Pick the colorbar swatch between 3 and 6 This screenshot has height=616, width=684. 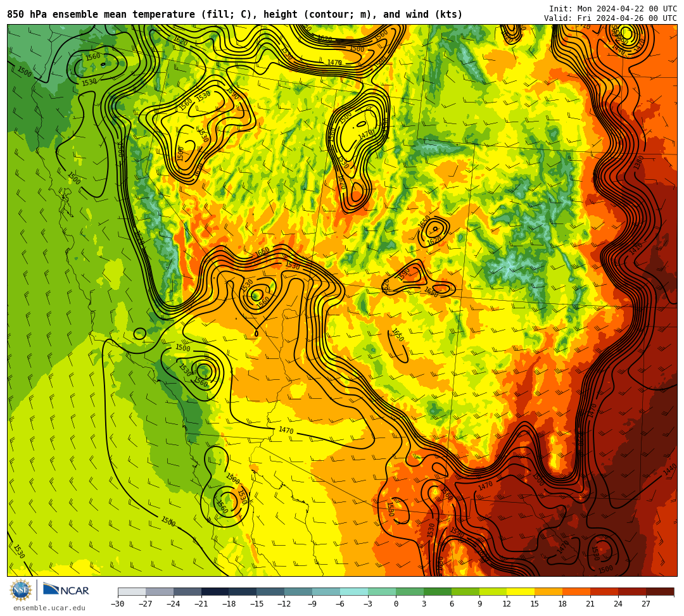pos(438,591)
